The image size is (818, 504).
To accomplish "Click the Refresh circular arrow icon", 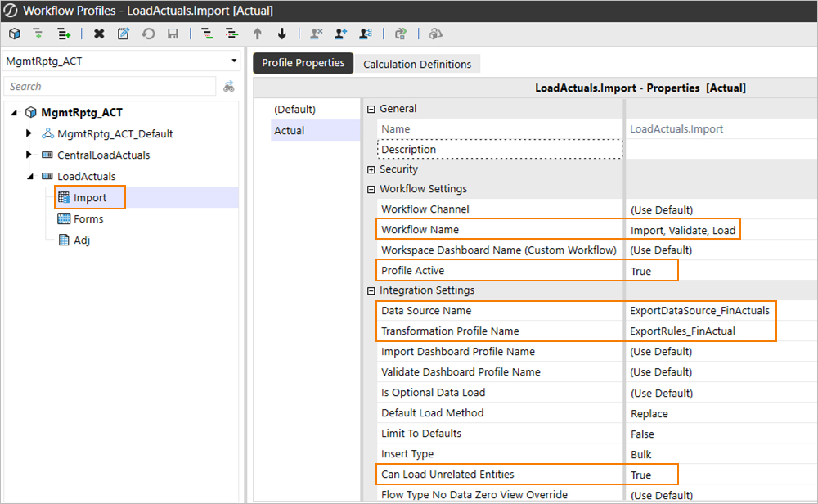I will click(149, 34).
